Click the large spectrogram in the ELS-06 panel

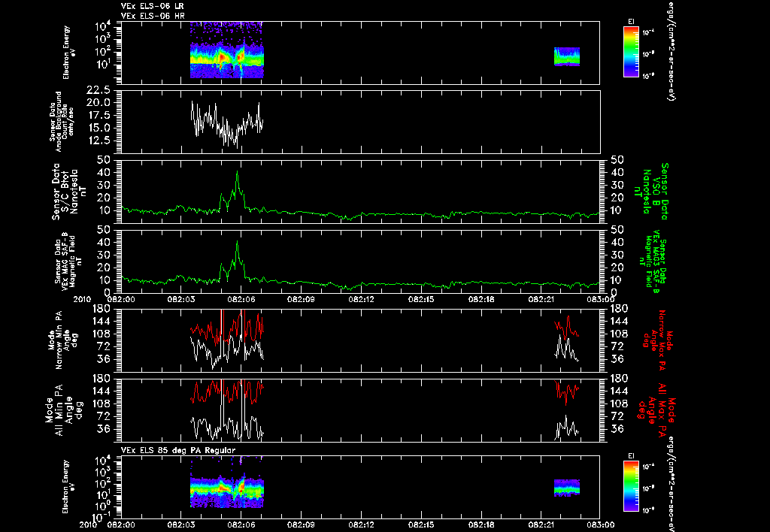coord(227,50)
